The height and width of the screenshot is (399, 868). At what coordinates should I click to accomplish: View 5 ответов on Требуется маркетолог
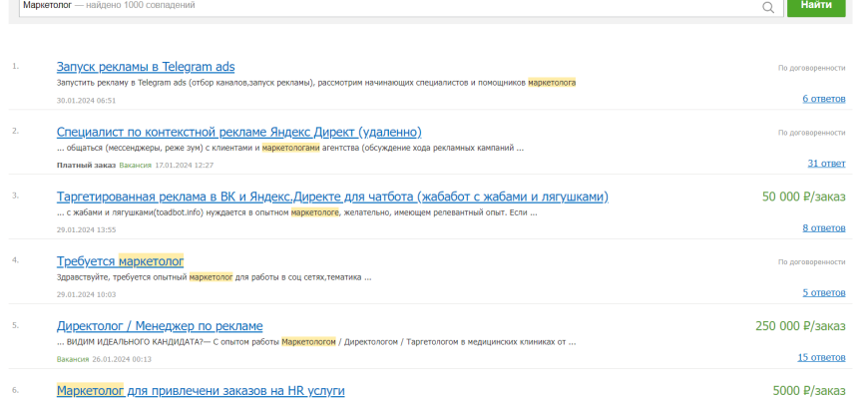tap(823, 293)
